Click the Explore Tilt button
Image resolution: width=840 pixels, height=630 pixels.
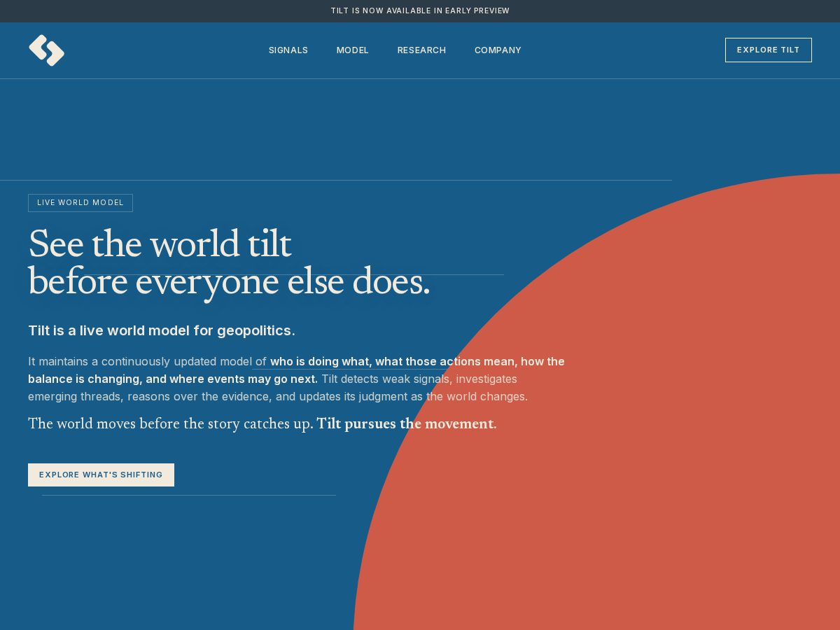[x=768, y=50]
